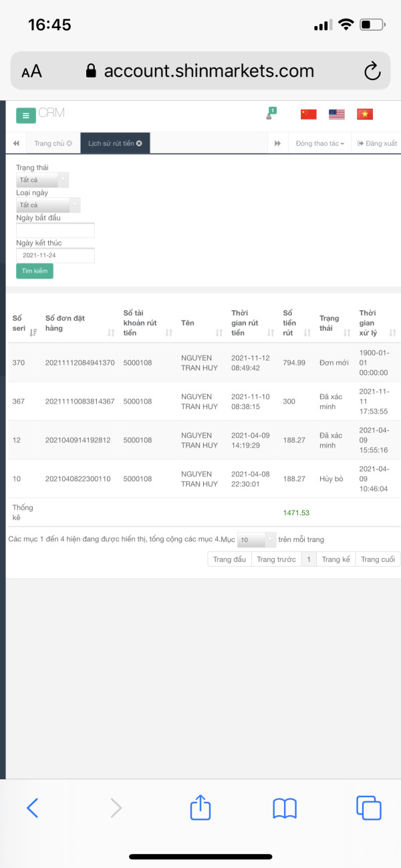
Task: Change items per page dropdown
Action: [257, 539]
